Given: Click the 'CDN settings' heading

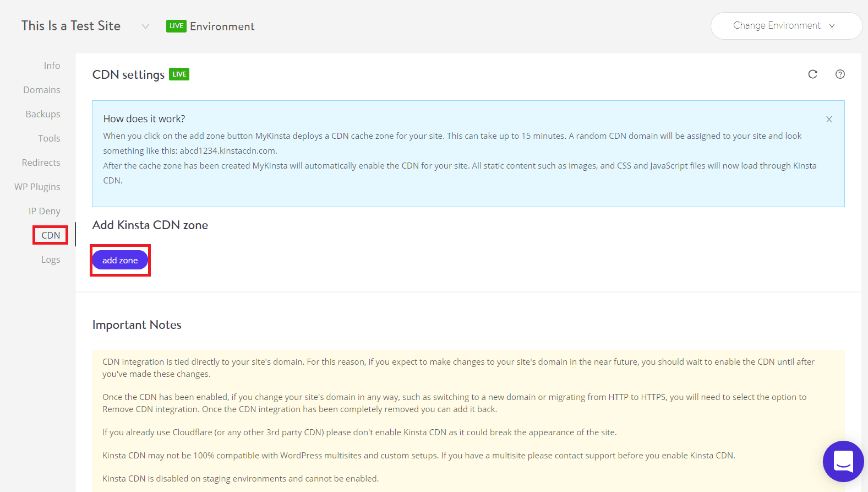Looking at the screenshot, I should (x=128, y=74).
